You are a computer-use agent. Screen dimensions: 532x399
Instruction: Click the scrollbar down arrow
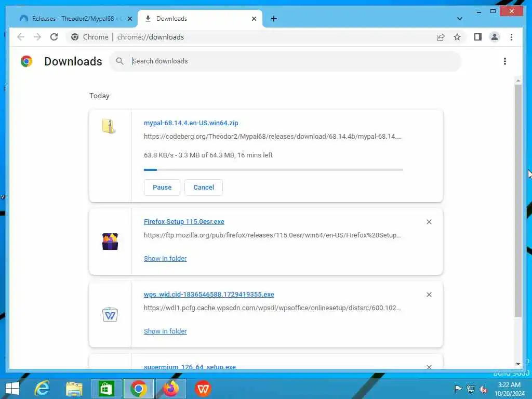click(x=518, y=364)
